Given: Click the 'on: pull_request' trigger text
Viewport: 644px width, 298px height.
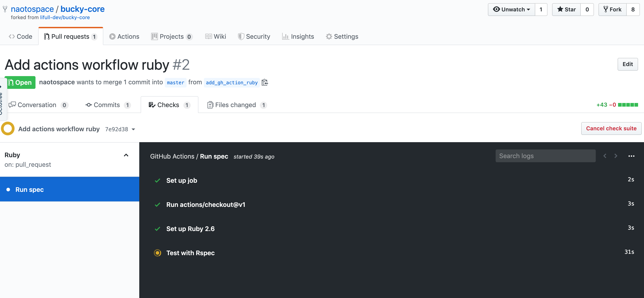Looking at the screenshot, I should coord(28,165).
